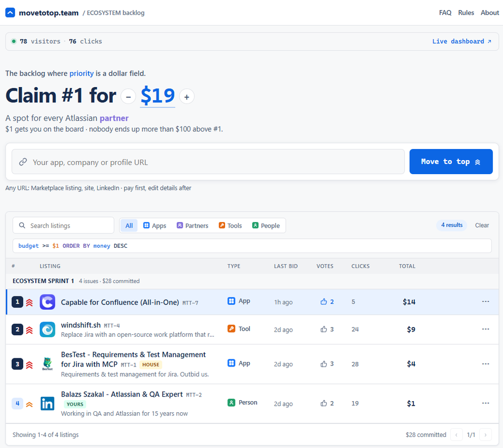Click the partner link in subtitle

(x=114, y=118)
